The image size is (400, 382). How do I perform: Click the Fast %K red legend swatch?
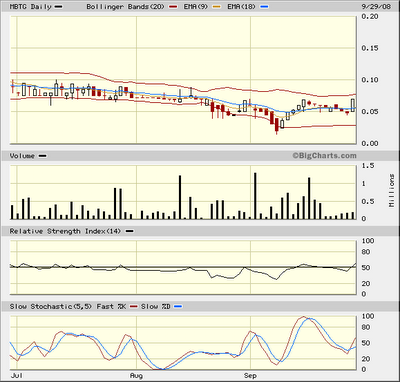tap(133, 306)
